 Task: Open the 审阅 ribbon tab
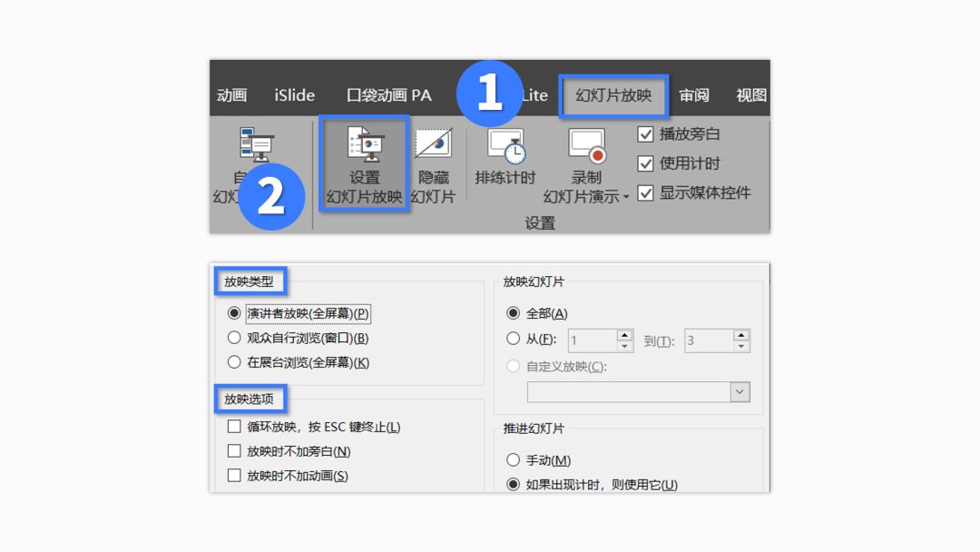(x=694, y=95)
